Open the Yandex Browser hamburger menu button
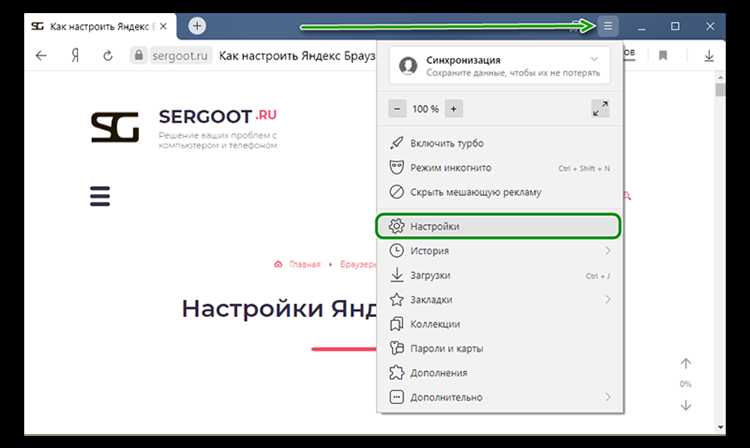750x448 pixels. click(607, 26)
